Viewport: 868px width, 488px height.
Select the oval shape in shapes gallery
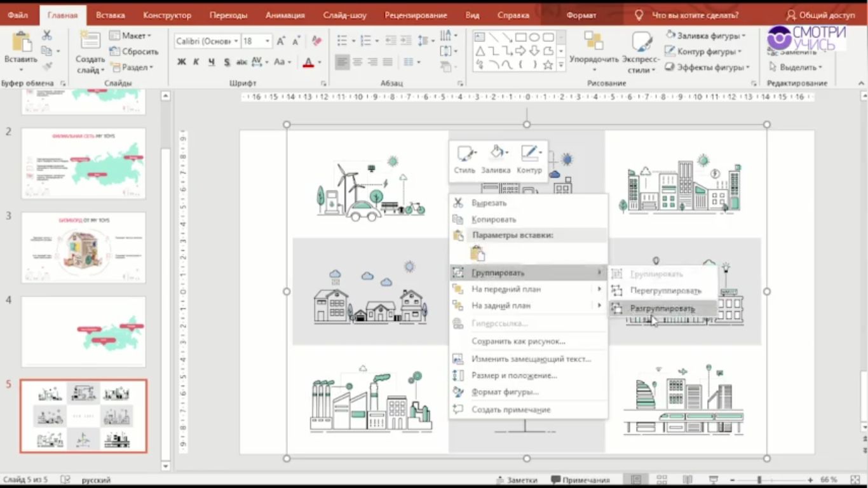click(534, 37)
